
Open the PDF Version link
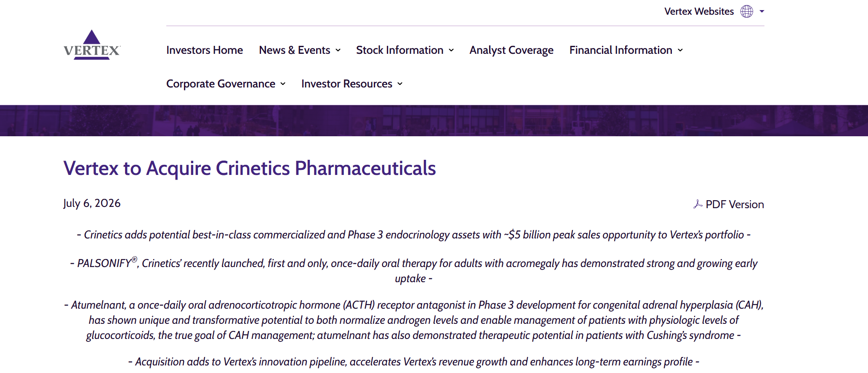click(735, 204)
